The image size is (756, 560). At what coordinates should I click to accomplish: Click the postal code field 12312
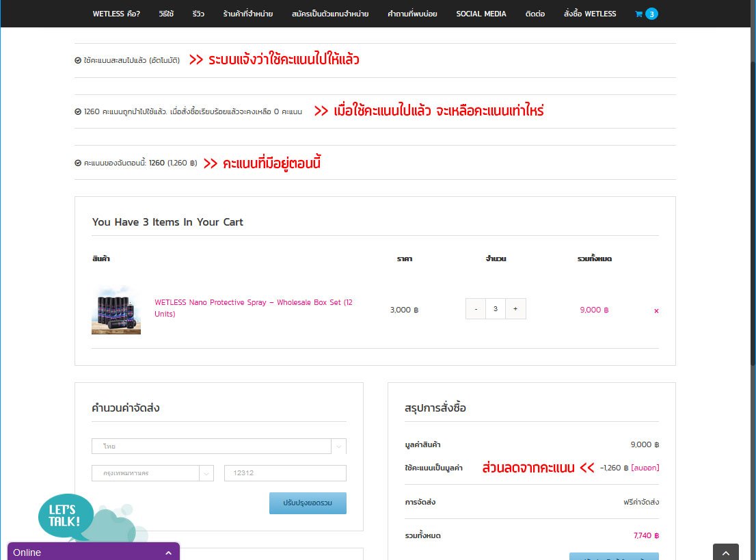(285, 473)
